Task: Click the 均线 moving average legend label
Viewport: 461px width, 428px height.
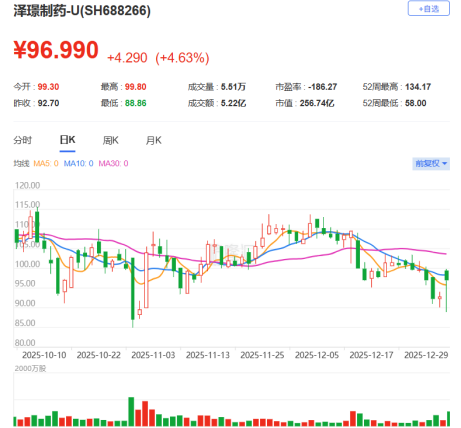Action: click(x=22, y=163)
